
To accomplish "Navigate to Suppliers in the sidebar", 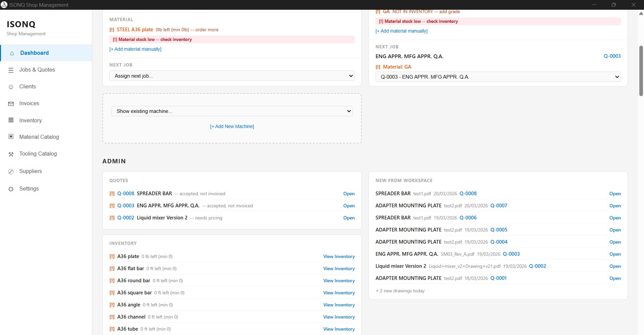I will click(x=31, y=171).
